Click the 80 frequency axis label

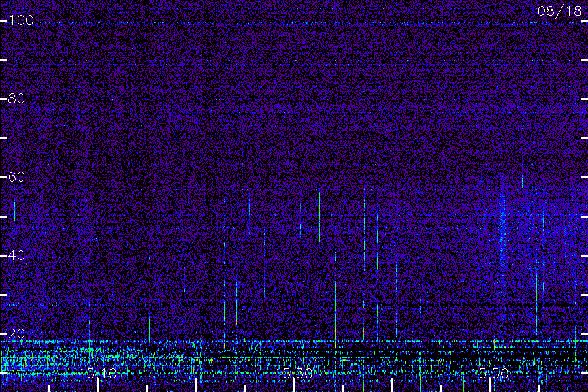pos(16,98)
